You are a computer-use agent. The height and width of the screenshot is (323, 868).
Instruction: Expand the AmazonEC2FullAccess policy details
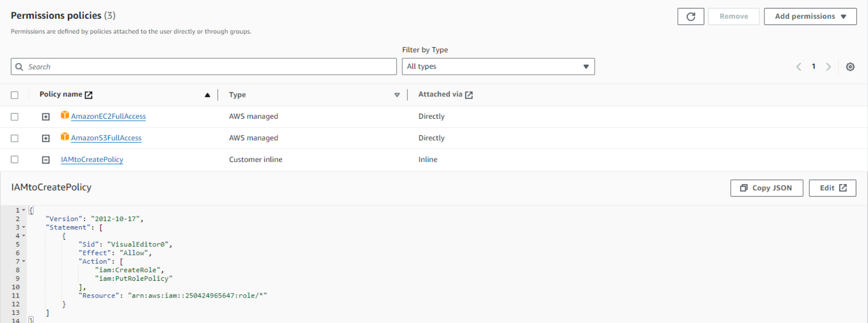pos(46,117)
